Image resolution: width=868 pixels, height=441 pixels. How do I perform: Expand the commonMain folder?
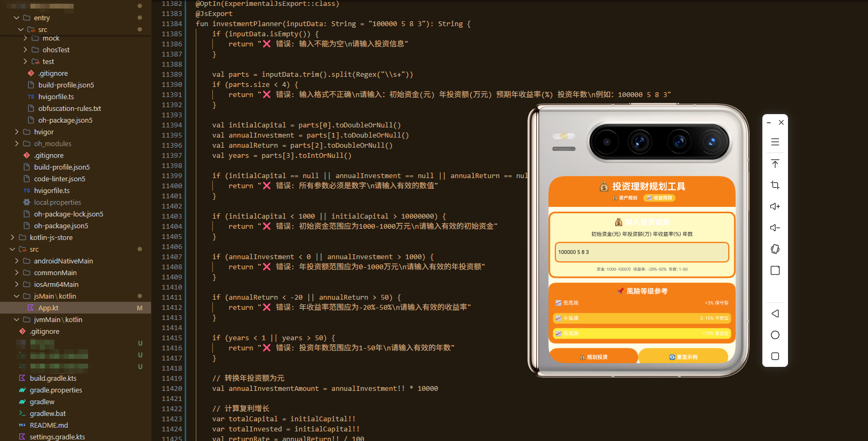[17, 272]
